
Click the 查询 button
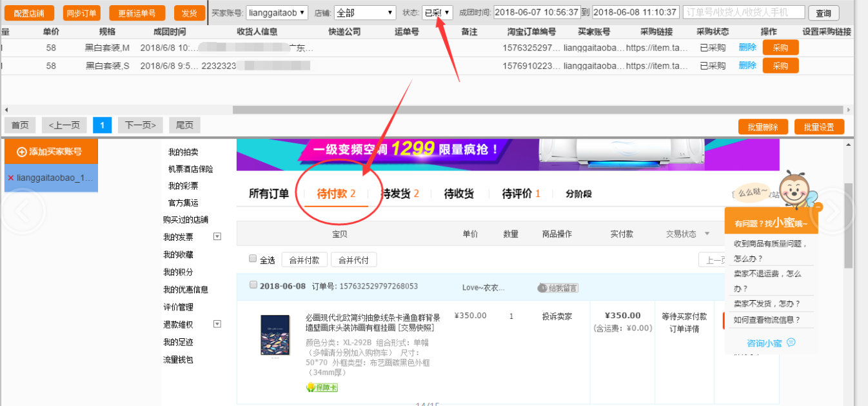point(824,13)
